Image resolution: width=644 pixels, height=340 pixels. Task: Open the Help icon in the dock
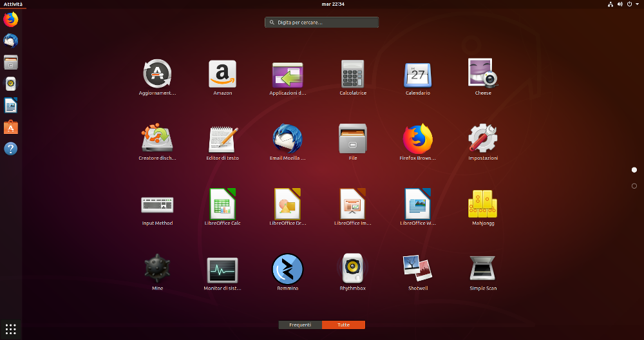point(11,149)
